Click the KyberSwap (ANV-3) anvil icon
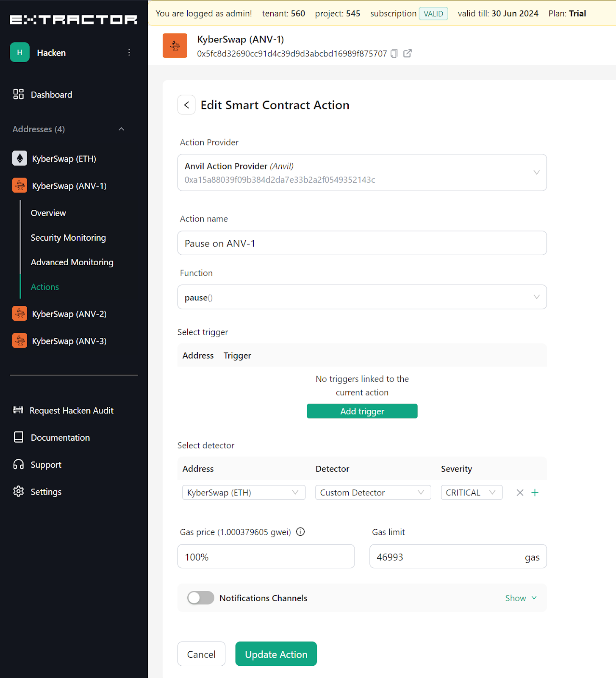 (19, 341)
